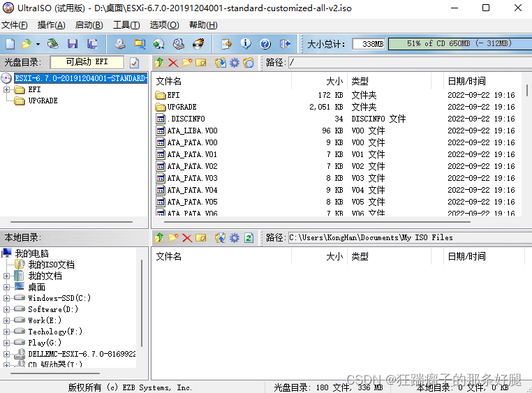Select the .DISCINFO file row
Screen dimensions: 532x393
click(335, 119)
